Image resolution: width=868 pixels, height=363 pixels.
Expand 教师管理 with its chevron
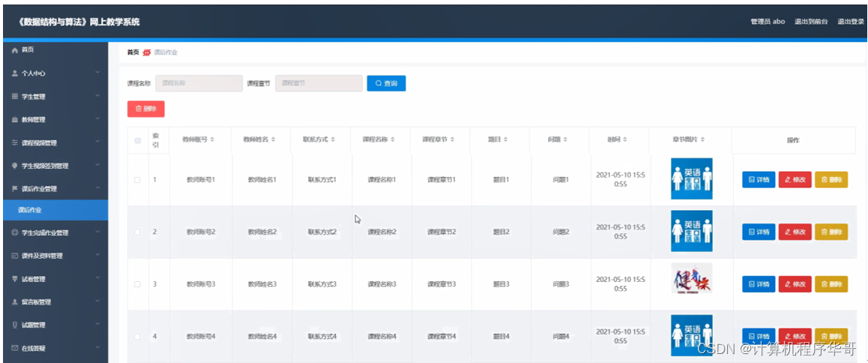click(x=97, y=119)
